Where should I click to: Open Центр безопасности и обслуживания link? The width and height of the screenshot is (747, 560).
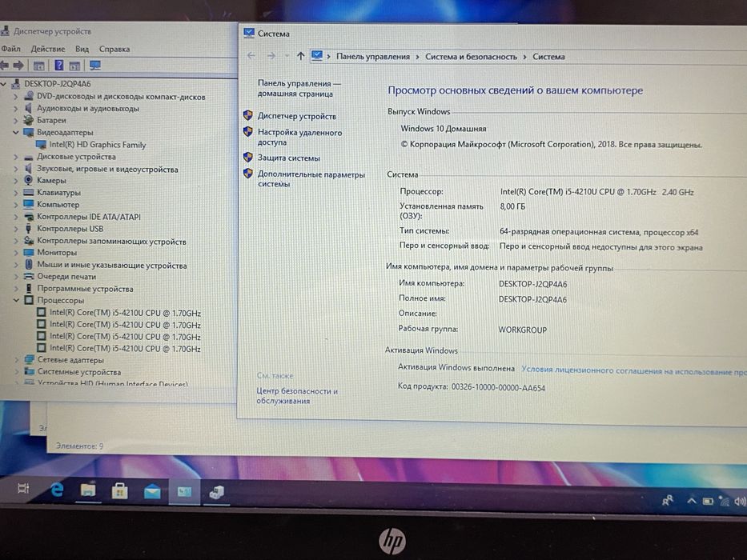pos(297,396)
